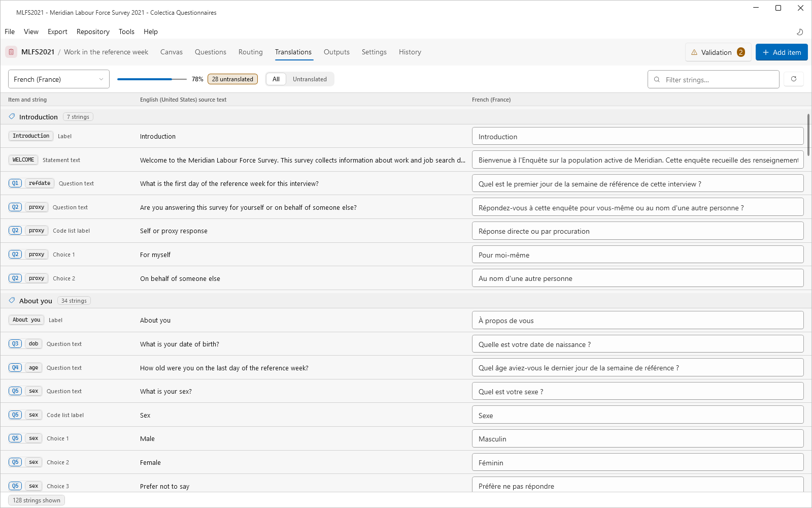Edit French field 'Quel est votre sexe ?'
812x508 pixels.
638,391
